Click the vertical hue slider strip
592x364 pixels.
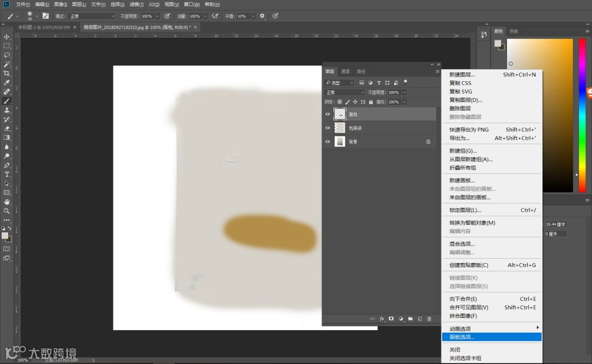[582, 115]
